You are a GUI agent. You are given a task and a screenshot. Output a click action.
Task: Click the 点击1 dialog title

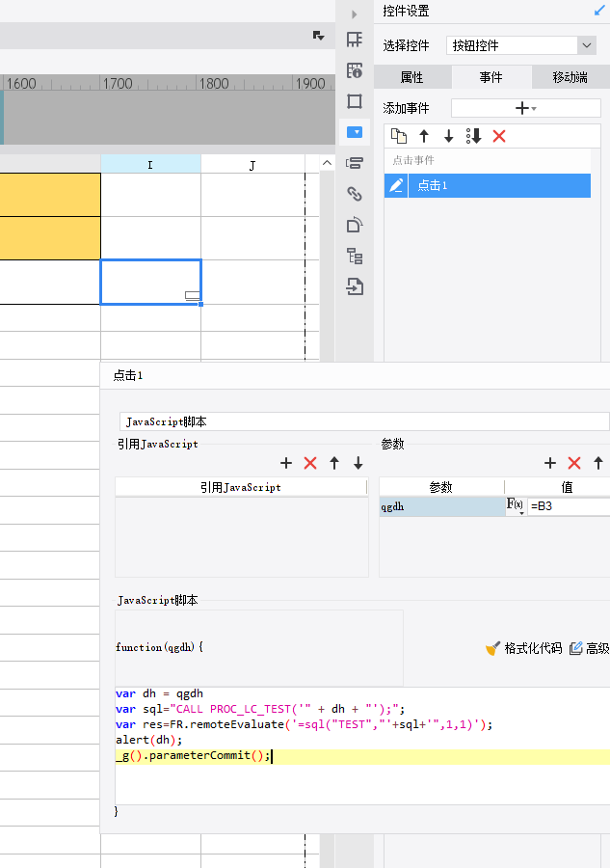click(x=128, y=375)
